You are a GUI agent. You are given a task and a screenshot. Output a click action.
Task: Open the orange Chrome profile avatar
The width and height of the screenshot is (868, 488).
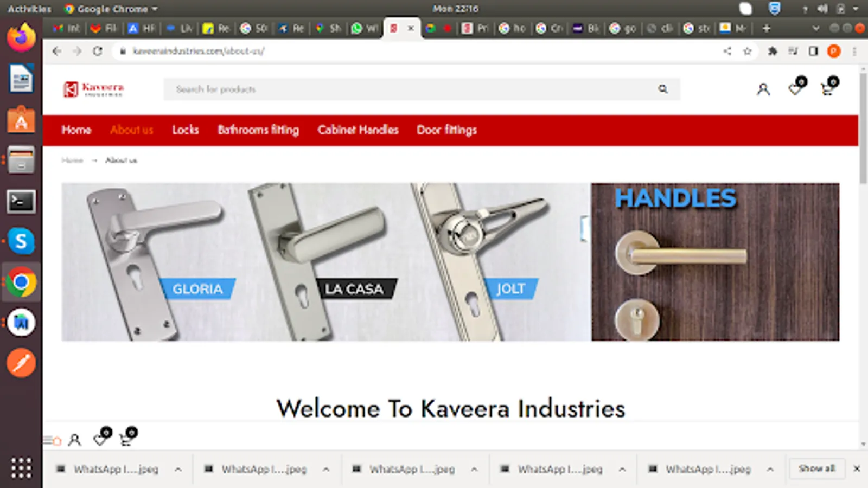[x=834, y=51]
